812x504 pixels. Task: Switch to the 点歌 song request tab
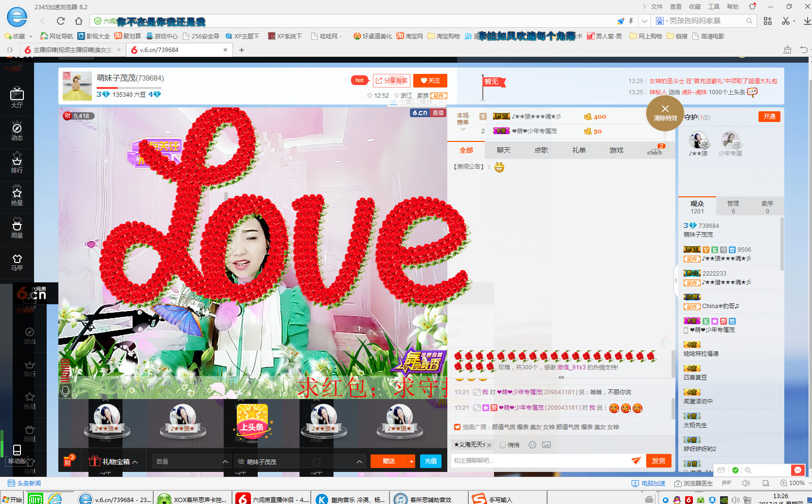tap(541, 150)
